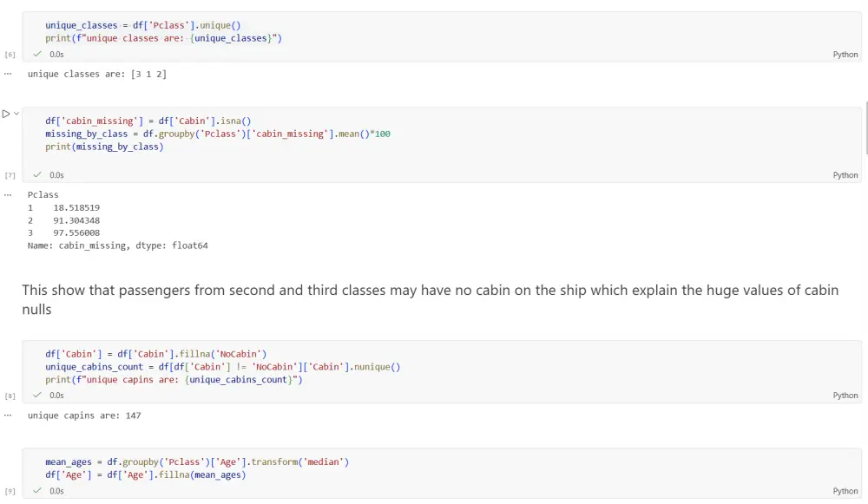Place cursor on fillna('NoCabin') code line
868x504 pixels.
click(156, 354)
